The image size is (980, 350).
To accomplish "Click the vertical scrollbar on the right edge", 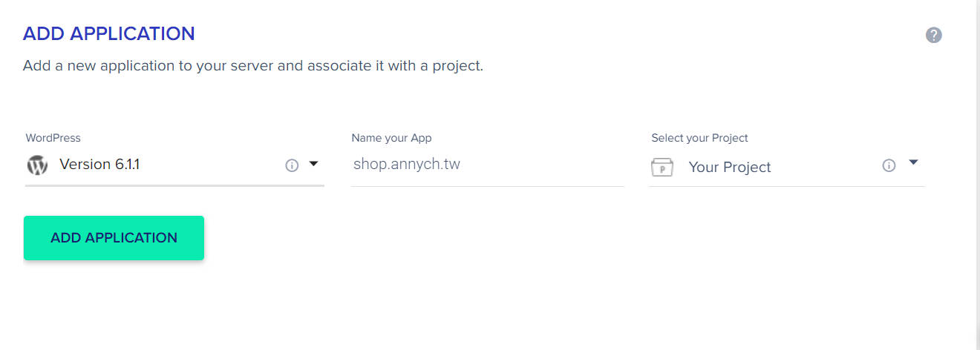I will [978, 175].
